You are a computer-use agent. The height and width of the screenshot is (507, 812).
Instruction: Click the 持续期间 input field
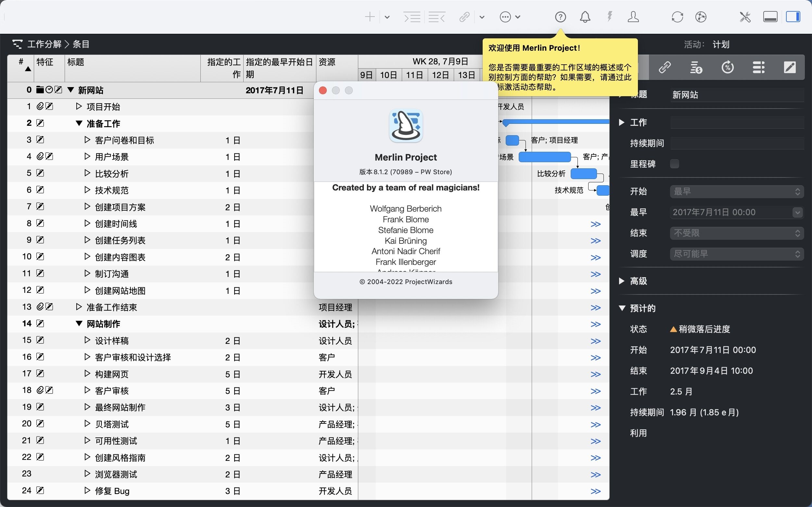click(x=737, y=143)
